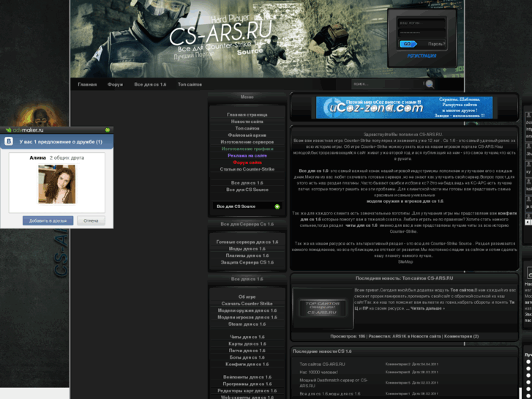Open 'Патчи для cs 1.6' link
Viewport: 532px width, 399px height.
(247, 351)
